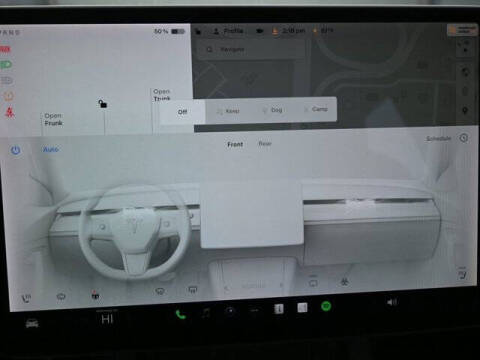Open the music note media app
The height and width of the screenshot is (360, 480).
pos(206,313)
